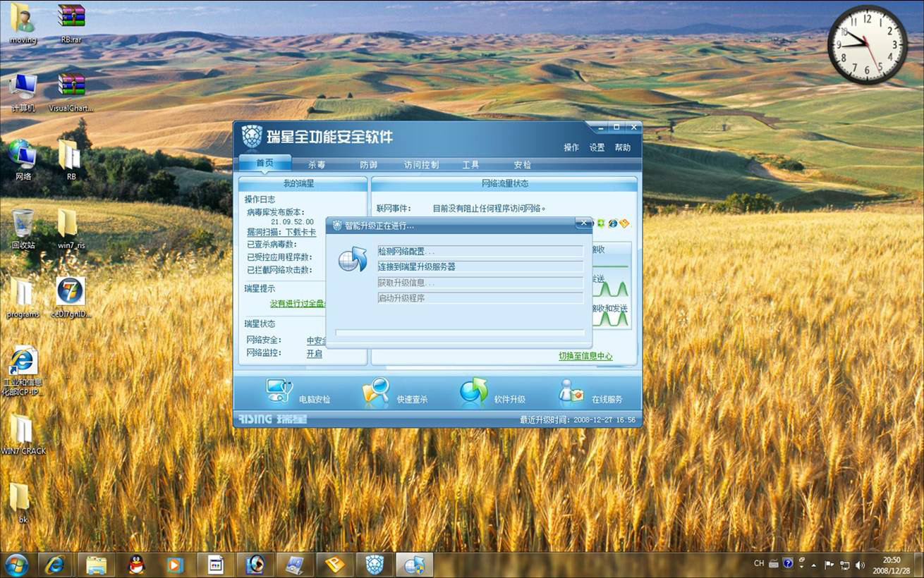Close the 智能升级 upgrade dialog
The width and height of the screenshot is (924, 578).
pyautogui.click(x=583, y=223)
